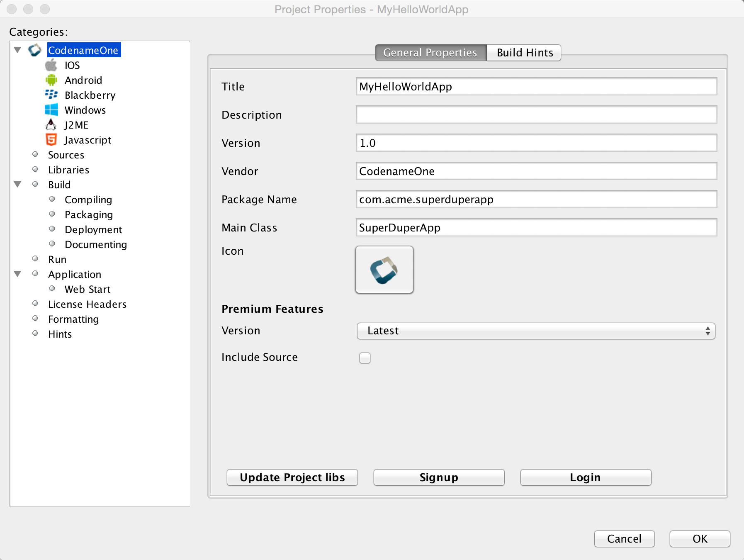Click the bullet icon beside Hints

pyautogui.click(x=35, y=334)
